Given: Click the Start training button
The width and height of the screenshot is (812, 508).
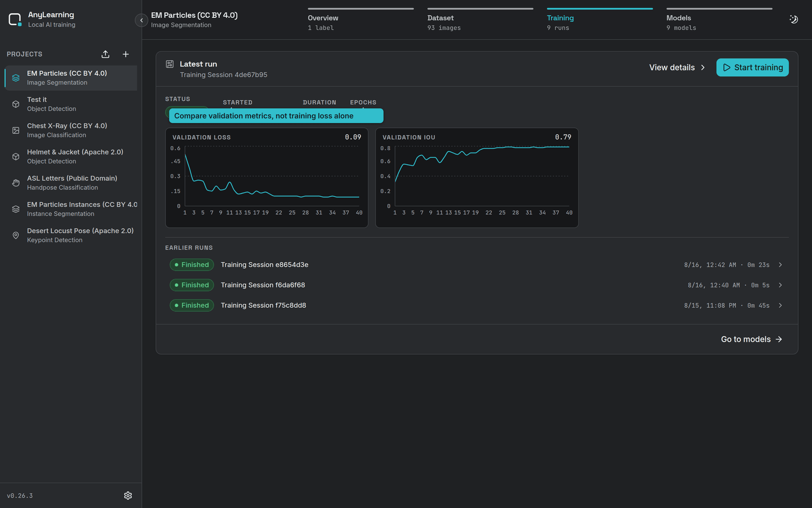Looking at the screenshot, I should (753, 68).
